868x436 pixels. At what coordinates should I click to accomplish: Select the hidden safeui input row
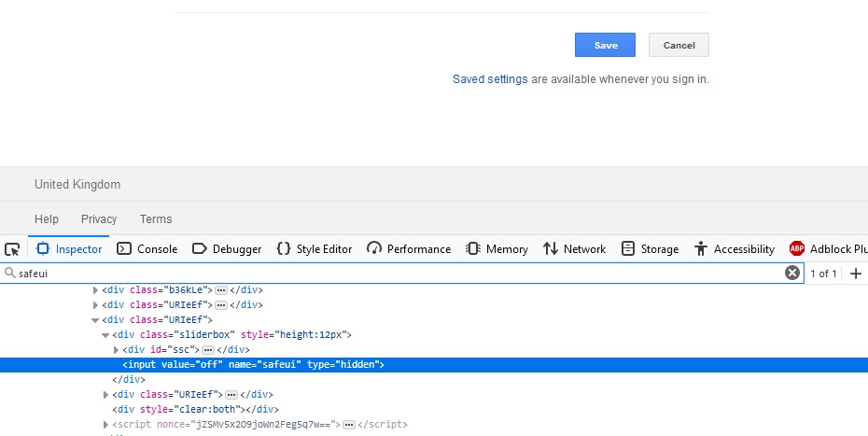coord(434,364)
